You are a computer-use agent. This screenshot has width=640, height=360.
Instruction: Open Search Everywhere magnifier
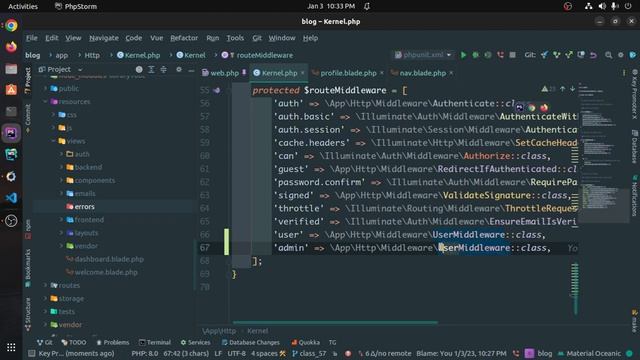tap(609, 55)
